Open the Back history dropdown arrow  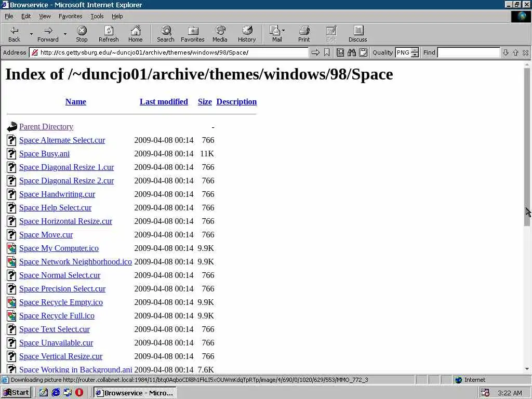pos(31,34)
